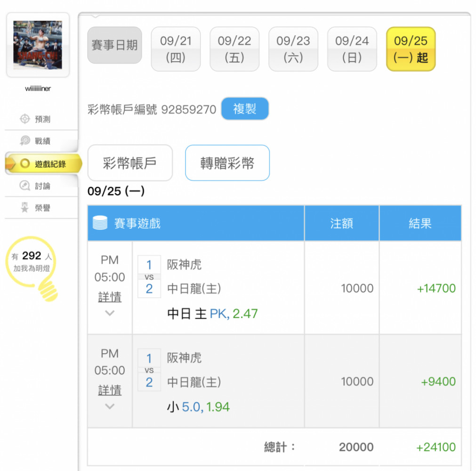This screenshot has height=471, width=476.
Task: Click the yellow lightbulb 明燈 follower badge
Action: (32, 268)
